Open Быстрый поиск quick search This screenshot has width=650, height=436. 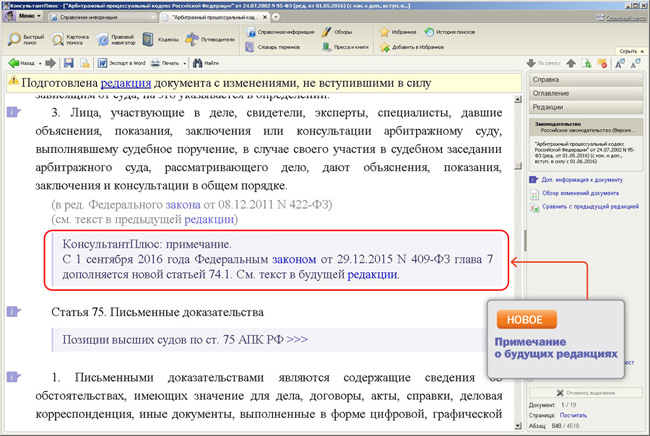(26, 39)
